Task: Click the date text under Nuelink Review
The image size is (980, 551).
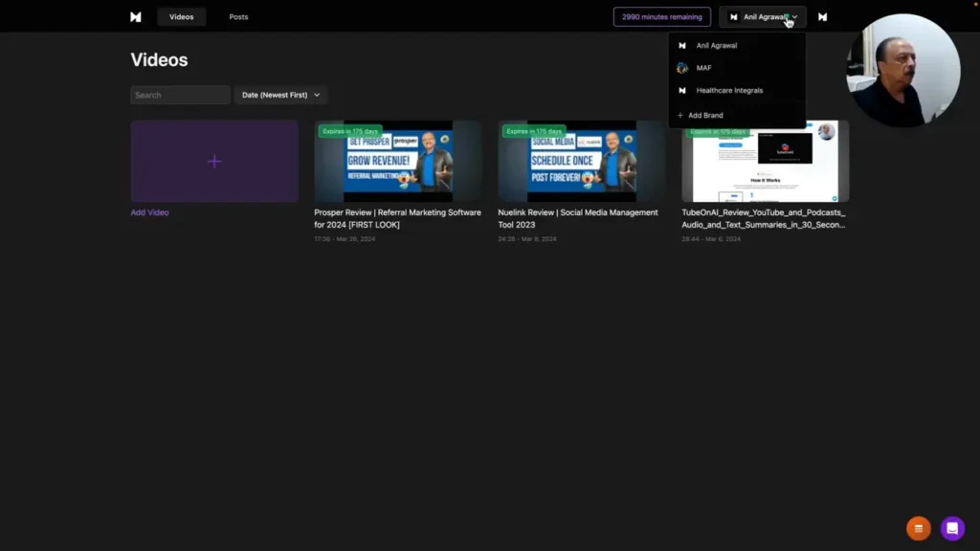Action: (x=527, y=238)
